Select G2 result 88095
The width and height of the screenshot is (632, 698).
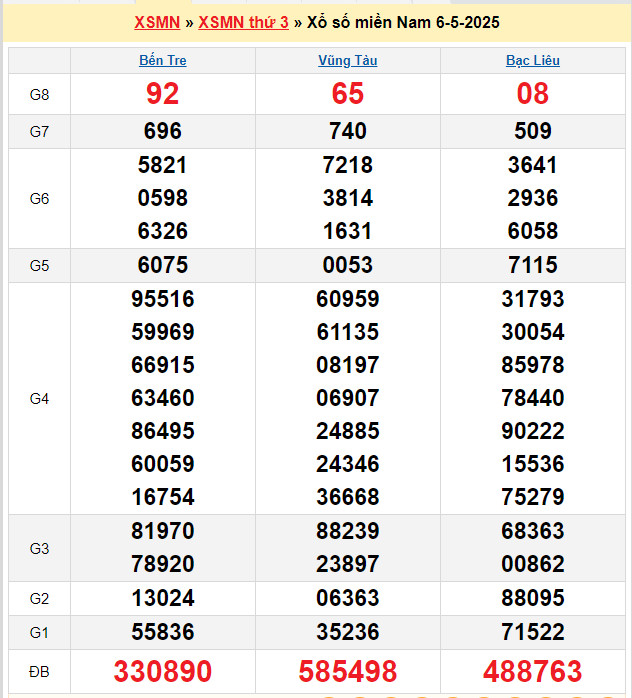[x=533, y=598]
